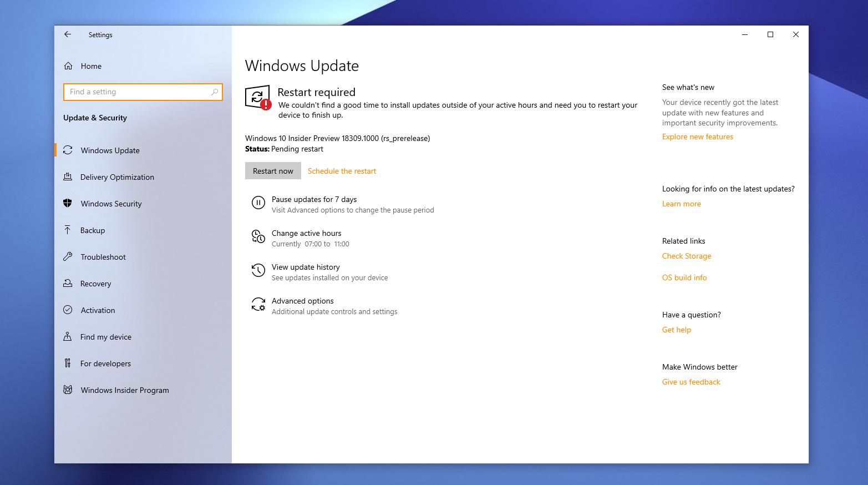Click the 'Restart required' heading

(316, 92)
